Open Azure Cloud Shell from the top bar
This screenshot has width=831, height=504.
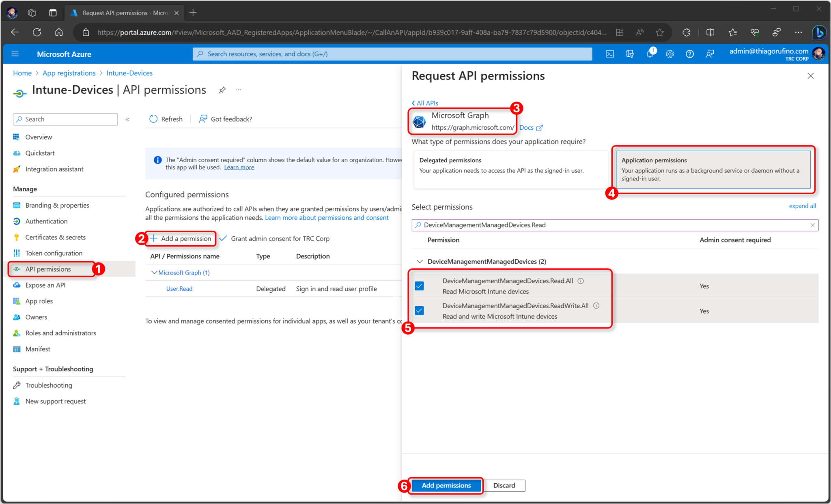[x=609, y=54]
